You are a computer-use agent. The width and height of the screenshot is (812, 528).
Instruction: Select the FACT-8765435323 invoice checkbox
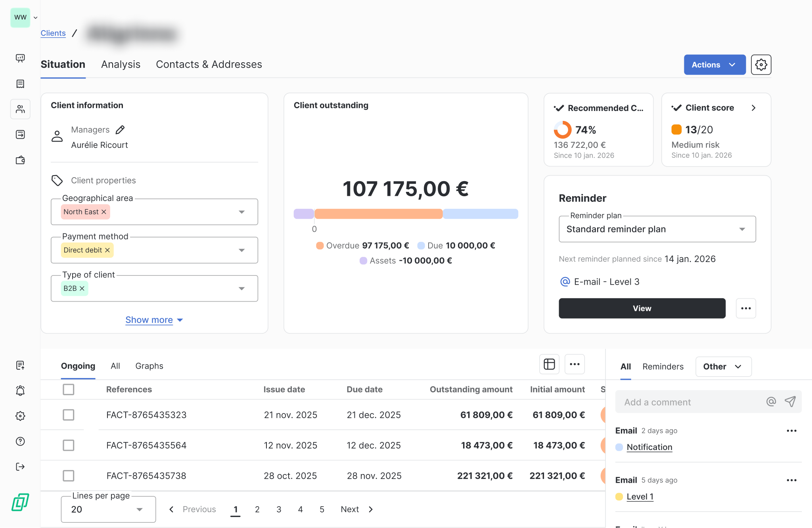69,415
